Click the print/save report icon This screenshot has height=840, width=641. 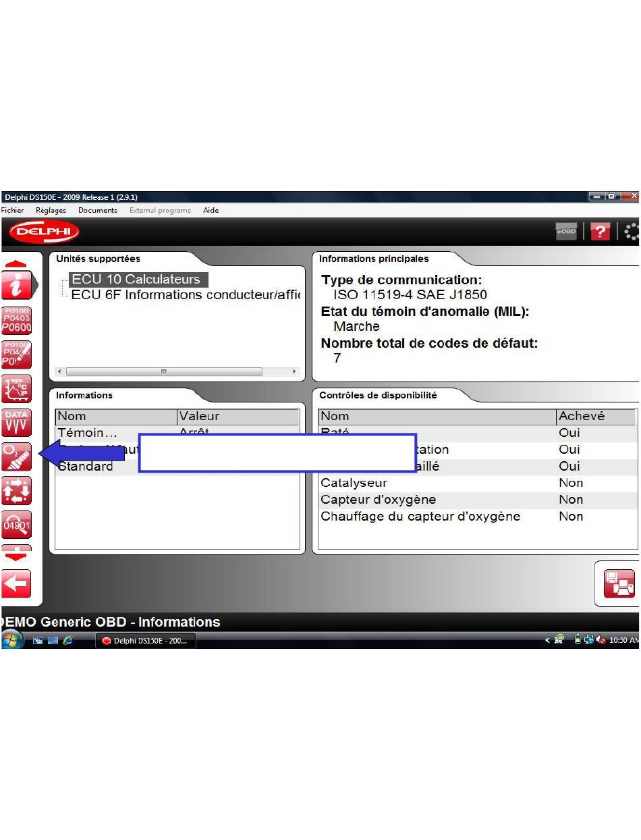point(619,583)
